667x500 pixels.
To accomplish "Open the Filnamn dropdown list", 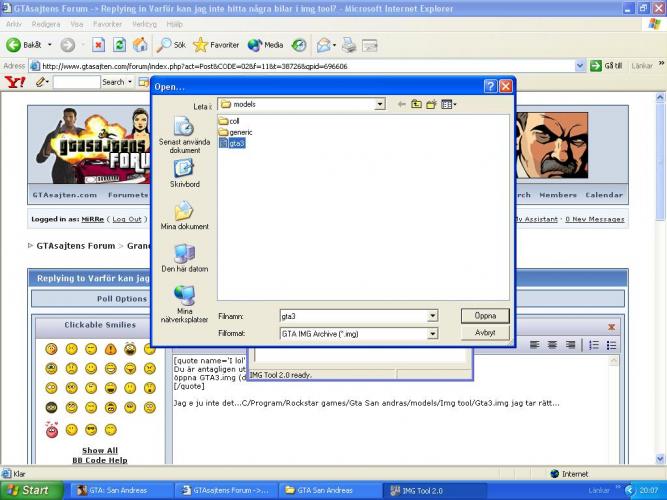I will (x=432, y=316).
